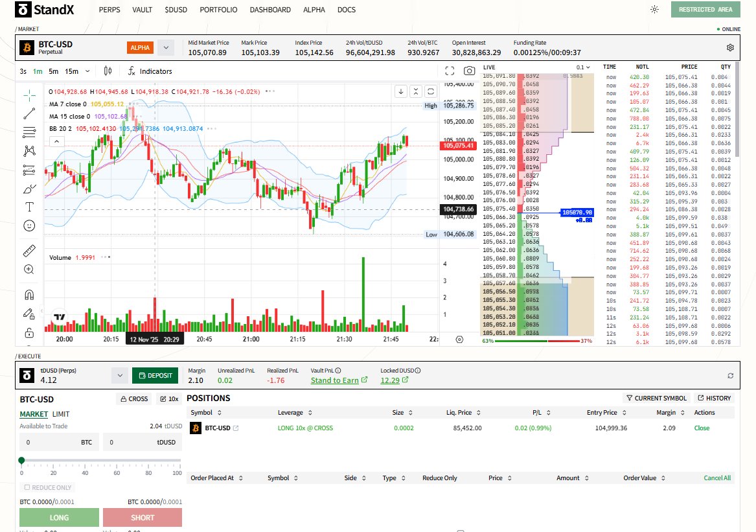
Task: Open the emoji icons tool
Action: click(x=29, y=226)
